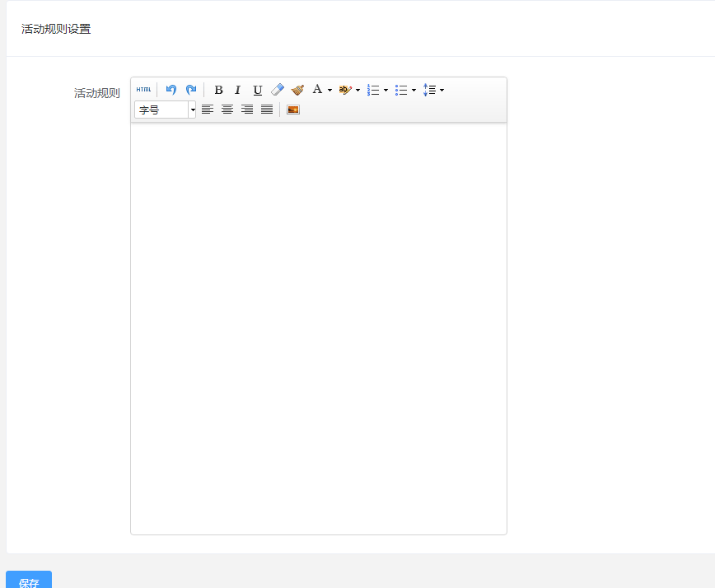
Task: Open the line spacing dropdown arrow
Action: coord(442,91)
